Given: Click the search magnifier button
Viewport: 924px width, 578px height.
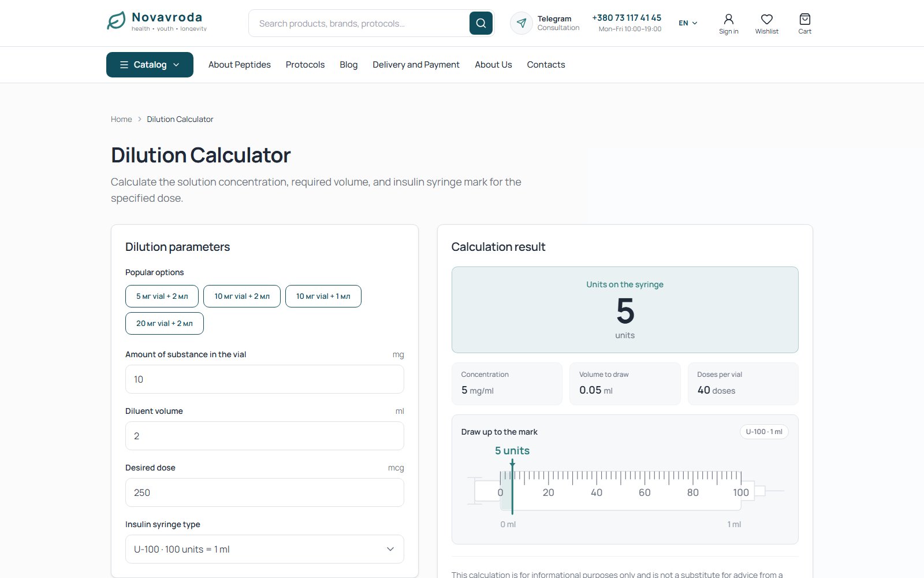Looking at the screenshot, I should tap(480, 23).
